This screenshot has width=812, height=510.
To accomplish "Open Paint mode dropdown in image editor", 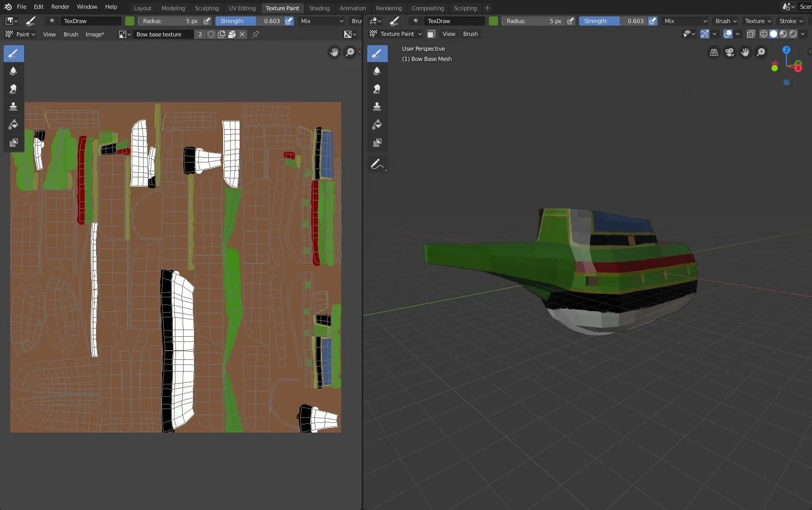I will (20, 34).
